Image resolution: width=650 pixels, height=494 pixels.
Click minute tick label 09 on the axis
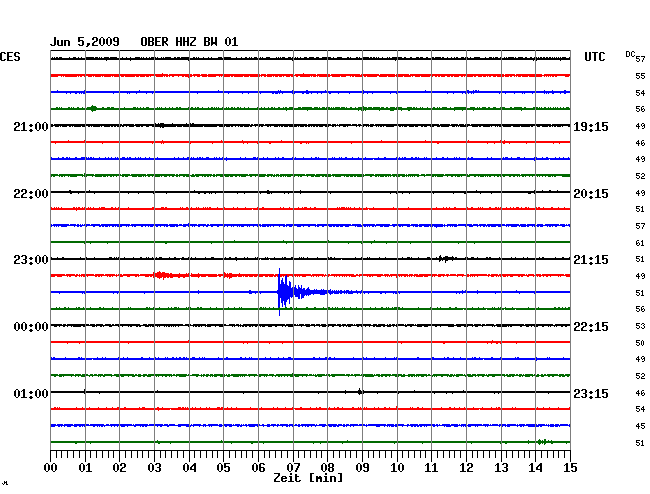coord(362,467)
